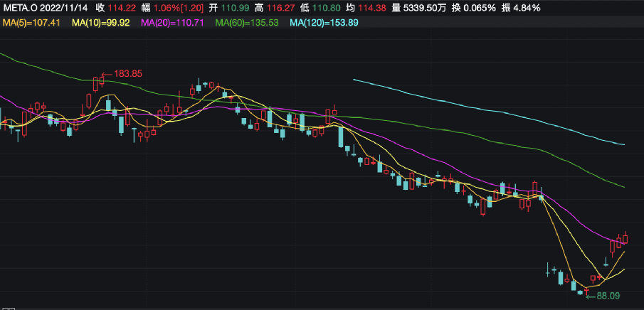Click the change percentage 1.06%[1.20]
The width and height of the screenshot is (644, 310).
(x=179, y=8)
